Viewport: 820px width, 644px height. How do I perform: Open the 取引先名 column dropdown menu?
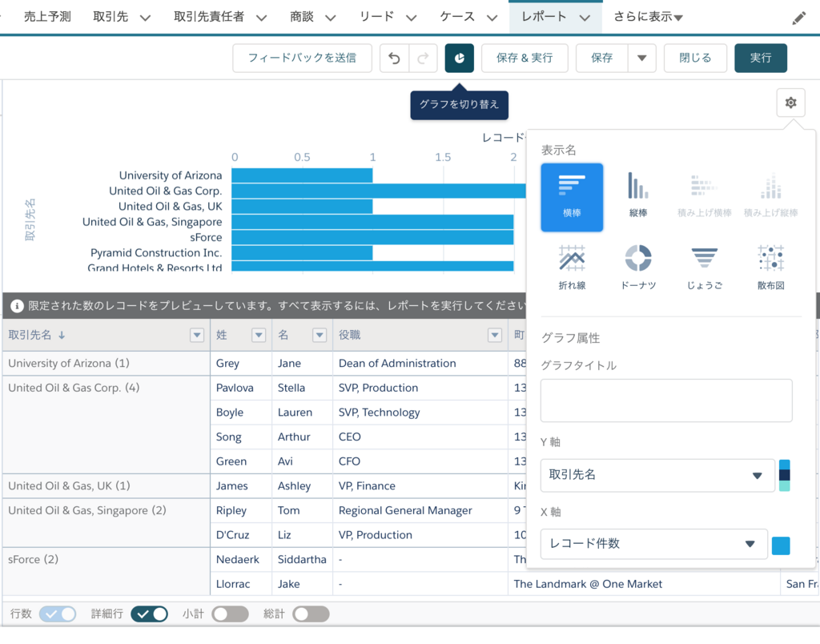[x=197, y=336]
